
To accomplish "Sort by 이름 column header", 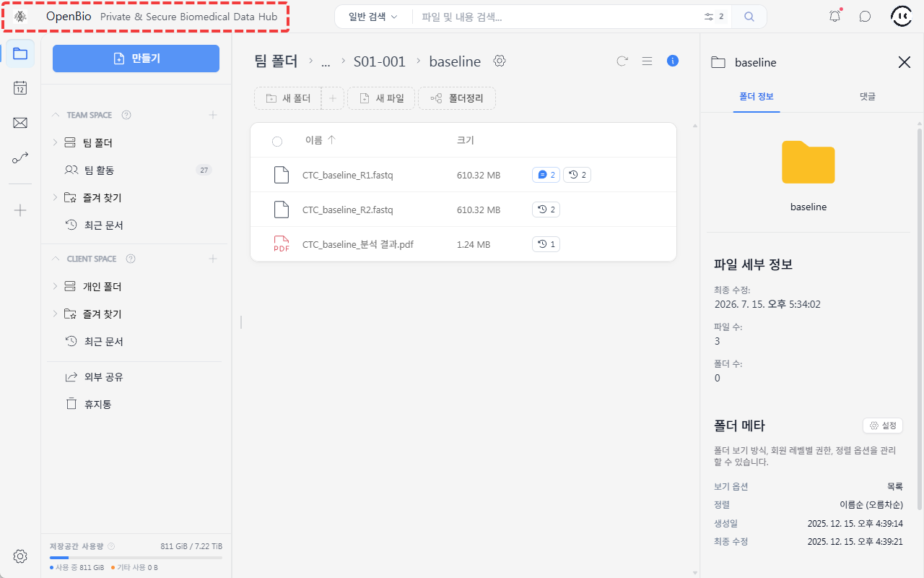I will point(320,140).
